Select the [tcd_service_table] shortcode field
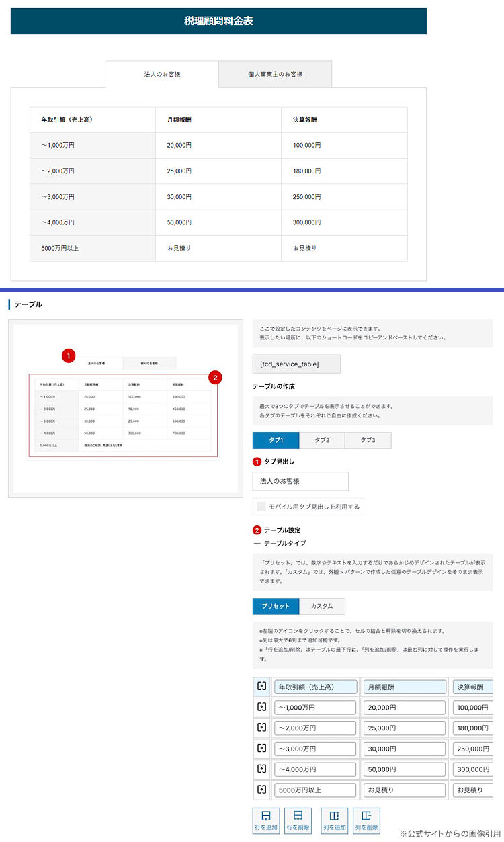Viewport: 504px width, 842px height. pyautogui.click(x=296, y=364)
